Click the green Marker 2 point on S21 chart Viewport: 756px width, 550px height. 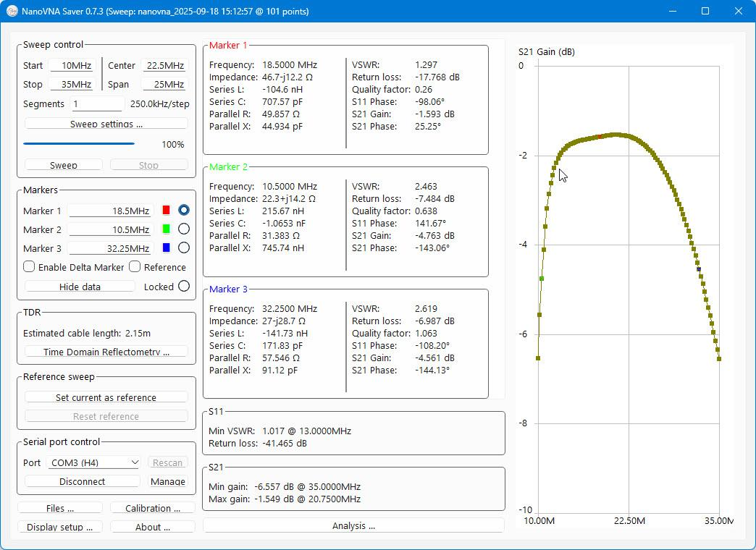[x=542, y=279]
